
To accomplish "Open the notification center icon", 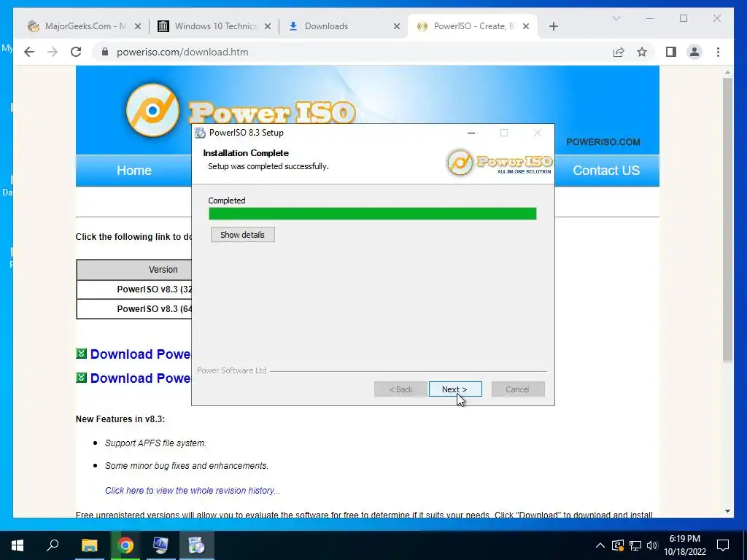I will 723,545.
